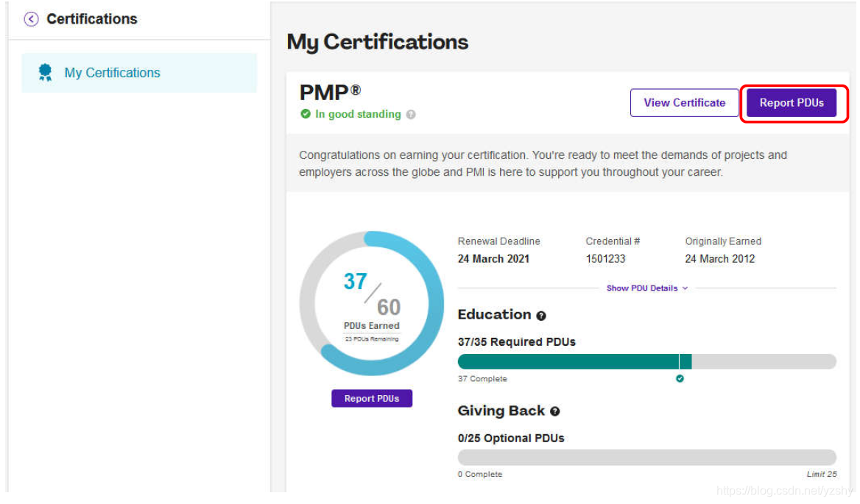
Task: Click the Credential # label
Action: [613, 241]
